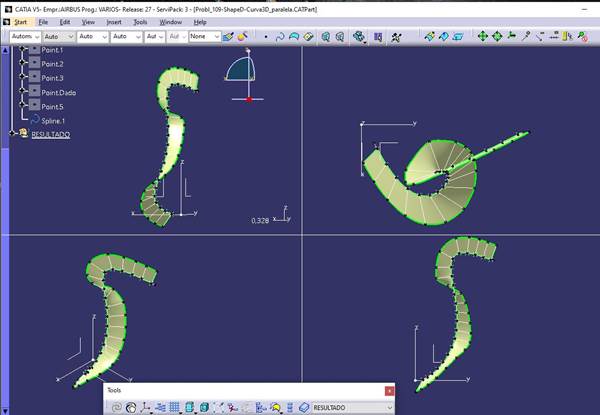
Task: Click the Painter brush icon in graphic properties
Action: [x=229, y=37]
